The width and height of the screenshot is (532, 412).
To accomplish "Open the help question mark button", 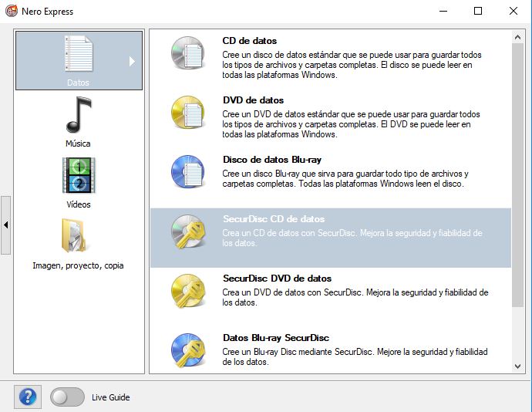I will point(28,397).
